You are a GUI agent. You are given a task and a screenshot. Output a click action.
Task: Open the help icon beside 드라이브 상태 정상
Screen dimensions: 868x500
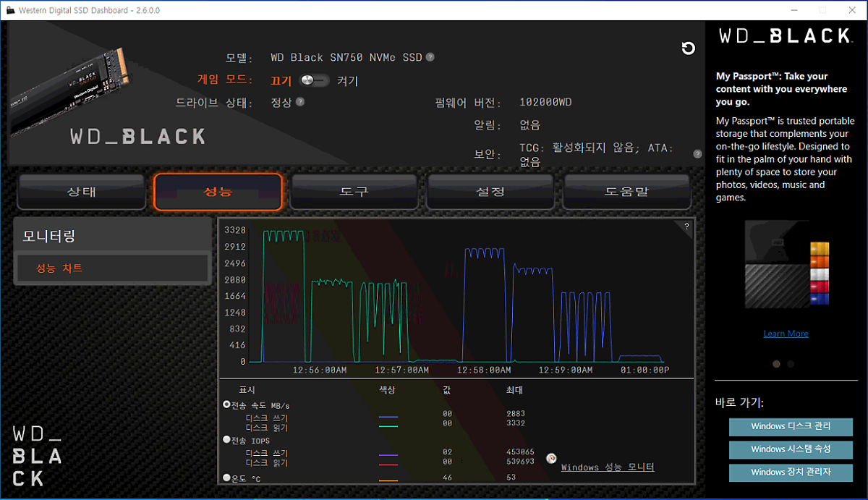coord(300,102)
